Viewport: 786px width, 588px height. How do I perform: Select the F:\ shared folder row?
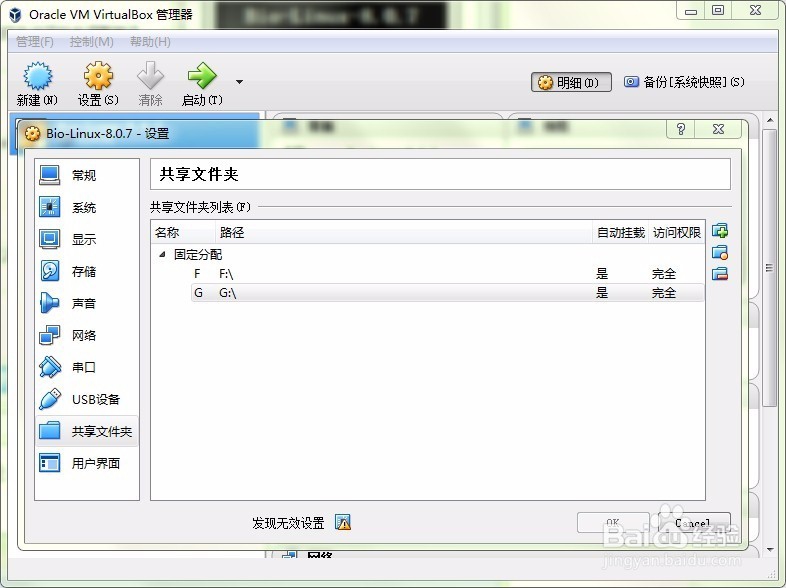coord(447,274)
